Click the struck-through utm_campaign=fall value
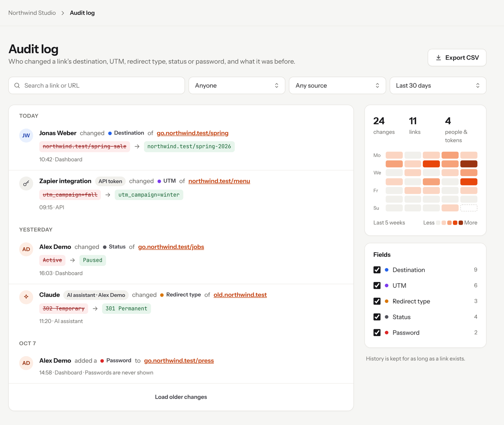The image size is (504, 425). [70, 195]
